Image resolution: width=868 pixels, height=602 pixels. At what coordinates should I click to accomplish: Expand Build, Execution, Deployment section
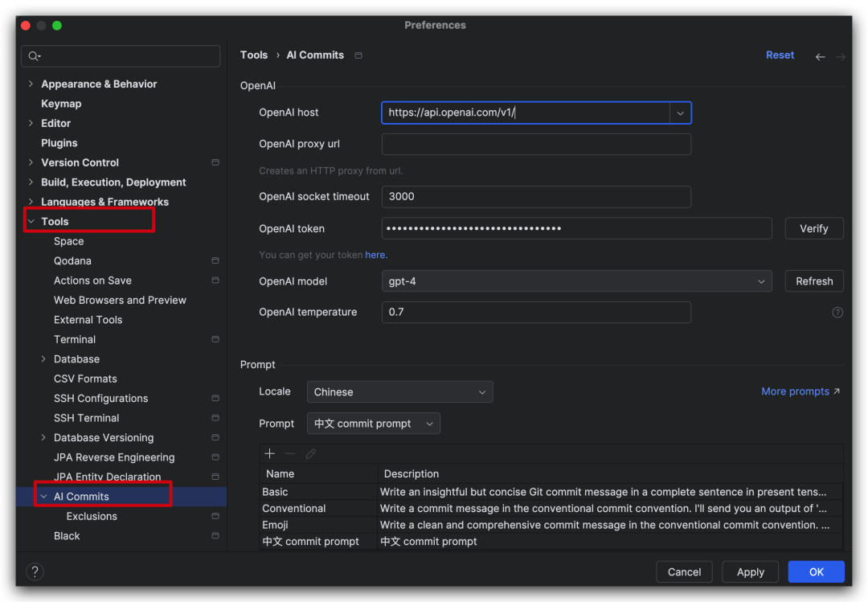point(31,182)
